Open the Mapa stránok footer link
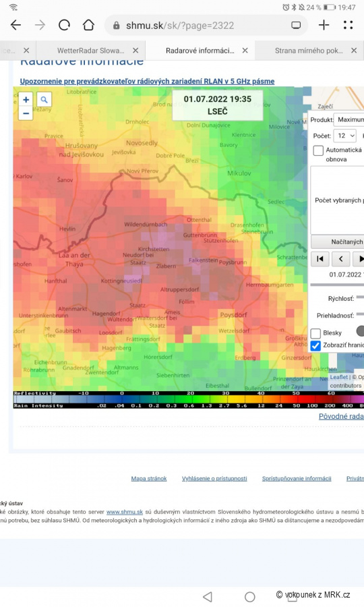364x607 pixels. (x=149, y=478)
